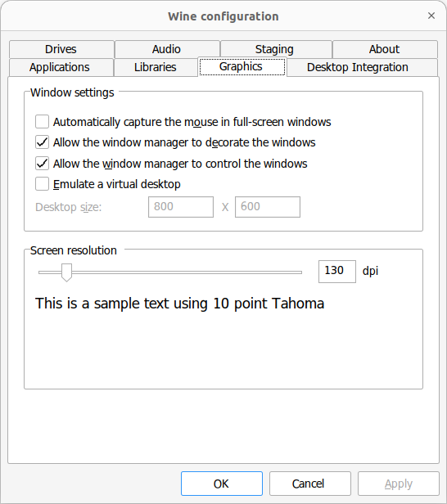Screen dimensions: 447x504
Task: Uncheck window manager decorate the windows option
Action: pyautogui.click(x=42, y=142)
